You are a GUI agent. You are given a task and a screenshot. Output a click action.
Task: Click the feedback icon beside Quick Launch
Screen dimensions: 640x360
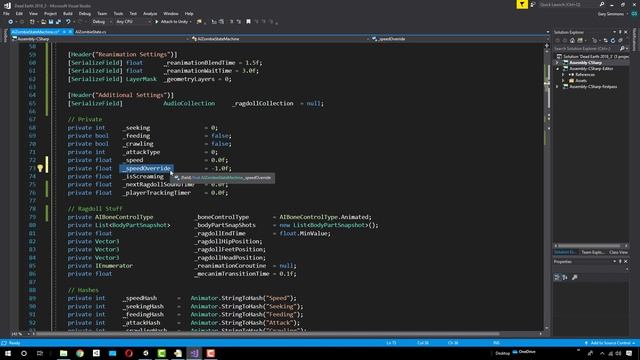(x=533, y=4)
